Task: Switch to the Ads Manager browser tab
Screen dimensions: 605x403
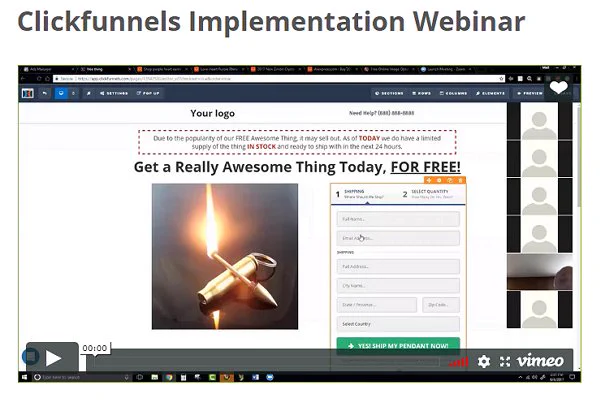Action: (47, 69)
